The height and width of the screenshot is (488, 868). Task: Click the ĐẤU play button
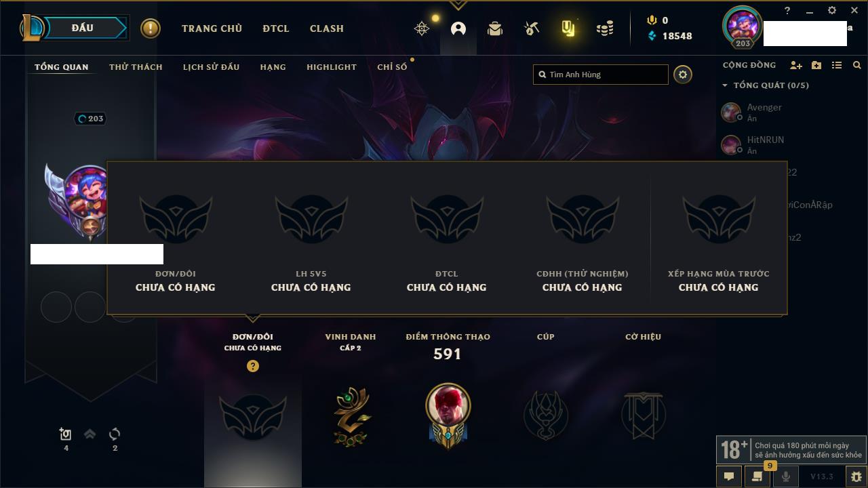81,28
